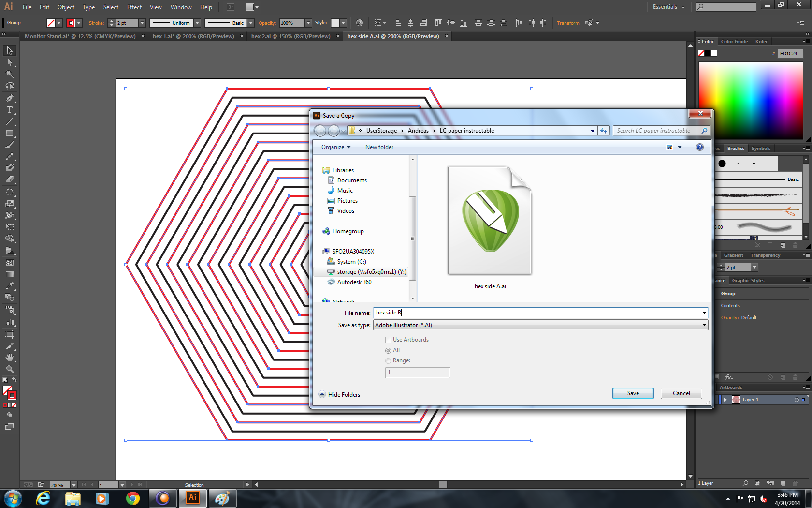This screenshot has height=508, width=812.
Task: Click Horizontal Distribute Center icon
Action: (x=531, y=23)
